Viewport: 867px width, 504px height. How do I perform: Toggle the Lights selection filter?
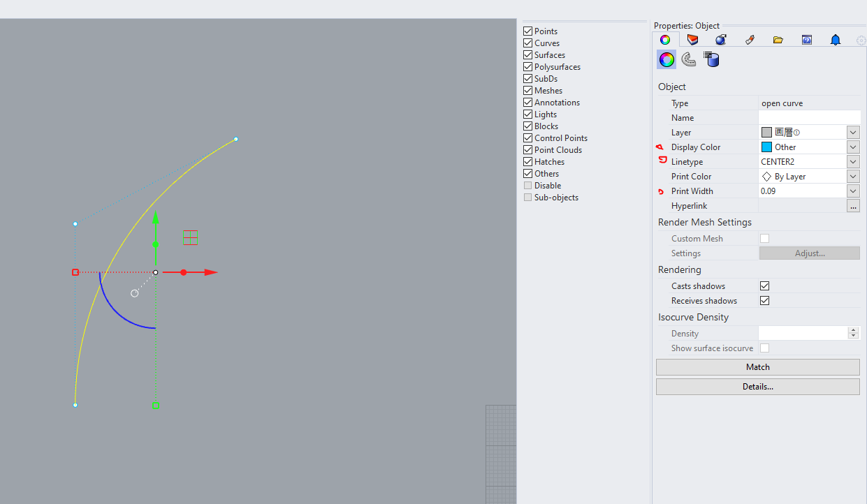tap(527, 114)
